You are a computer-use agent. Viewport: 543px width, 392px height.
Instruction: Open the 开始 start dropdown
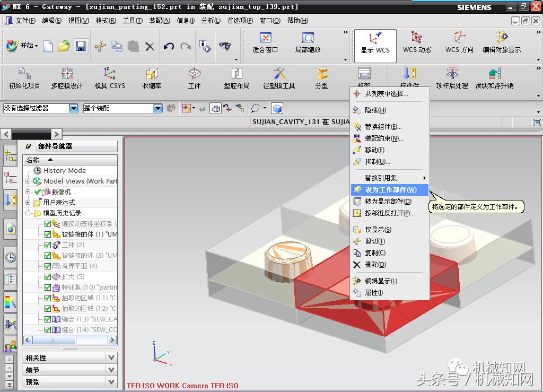(x=22, y=46)
